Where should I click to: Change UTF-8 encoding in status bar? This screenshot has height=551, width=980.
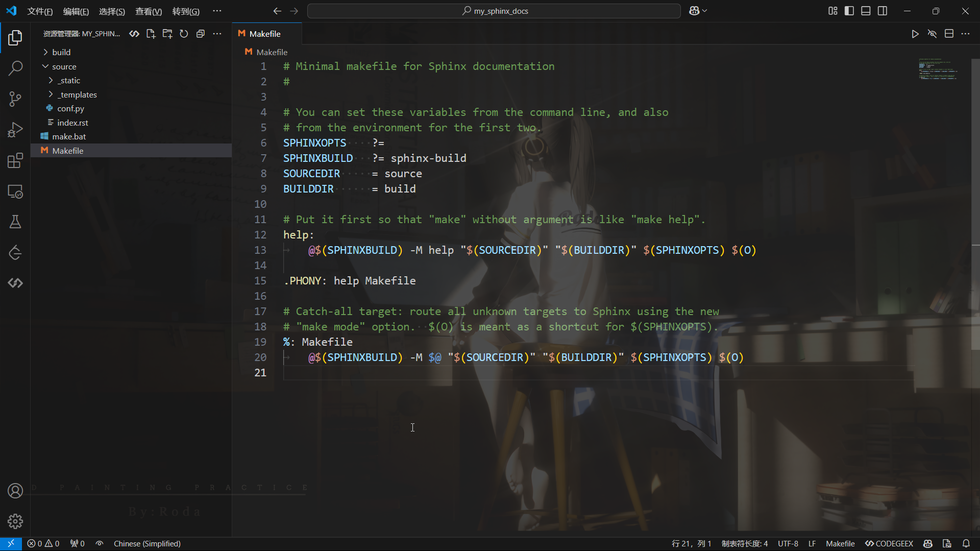[x=788, y=543]
